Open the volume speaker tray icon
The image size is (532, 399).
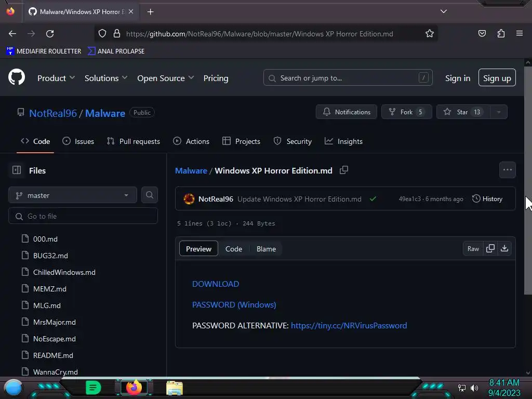coord(474,388)
